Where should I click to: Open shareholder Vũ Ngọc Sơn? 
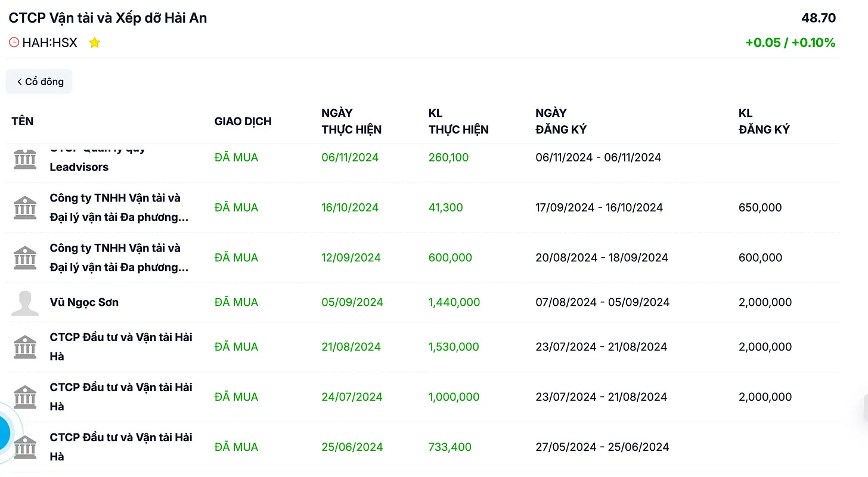(x=84, y=302)
